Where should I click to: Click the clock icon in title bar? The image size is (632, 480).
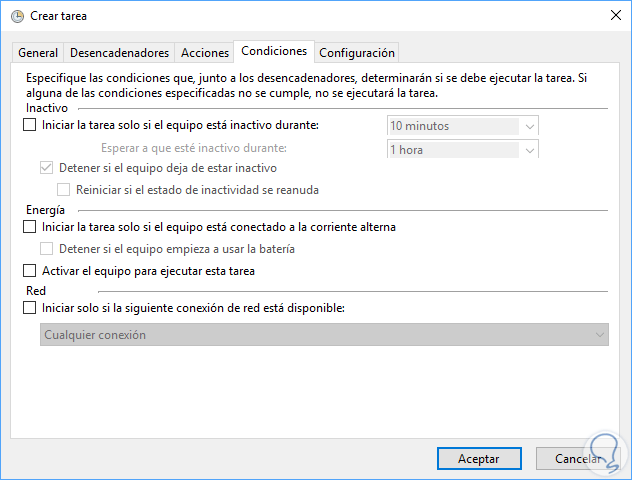(16, 16)
